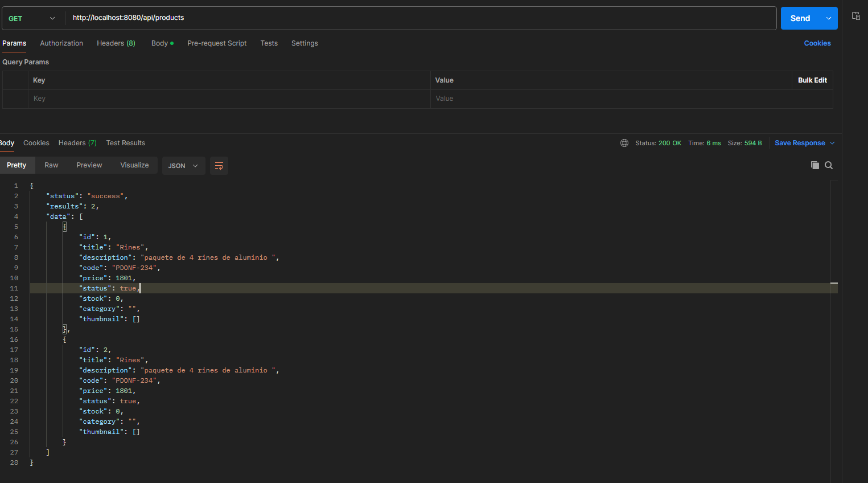Open the right sidebar documentation icon
The width and height of the screenshot is (868, 483).
coord(855,16)
